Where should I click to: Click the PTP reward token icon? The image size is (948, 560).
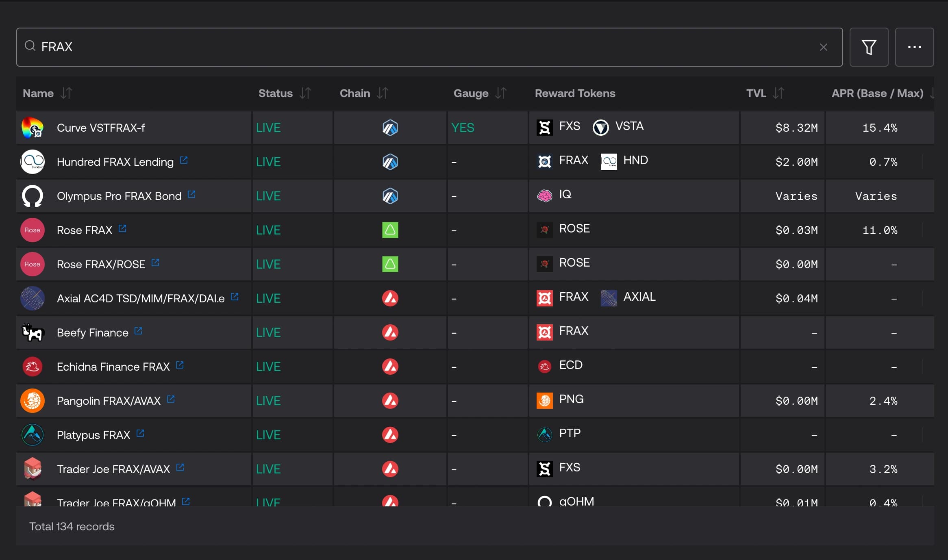coord(545,435)
